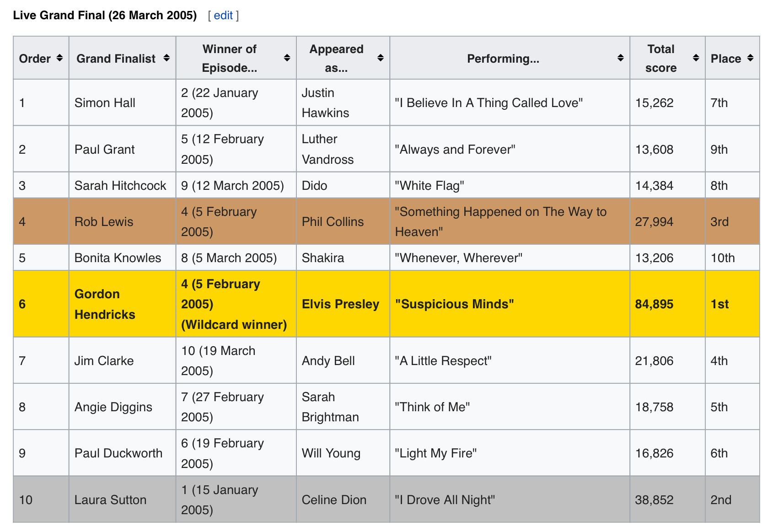Click the Phil Collins cell
Viewport: 762px width, 532px height.
click(x=343, y=221)
